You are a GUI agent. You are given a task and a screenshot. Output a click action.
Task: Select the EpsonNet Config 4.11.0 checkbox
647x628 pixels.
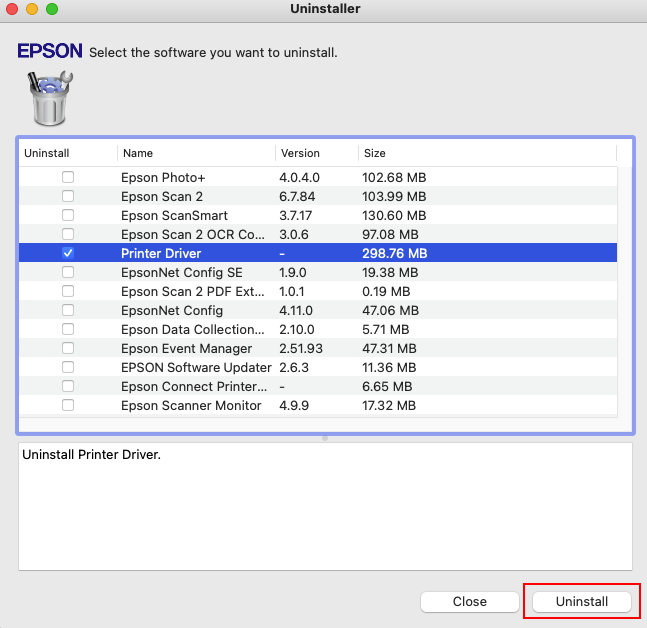coord(68,310)
